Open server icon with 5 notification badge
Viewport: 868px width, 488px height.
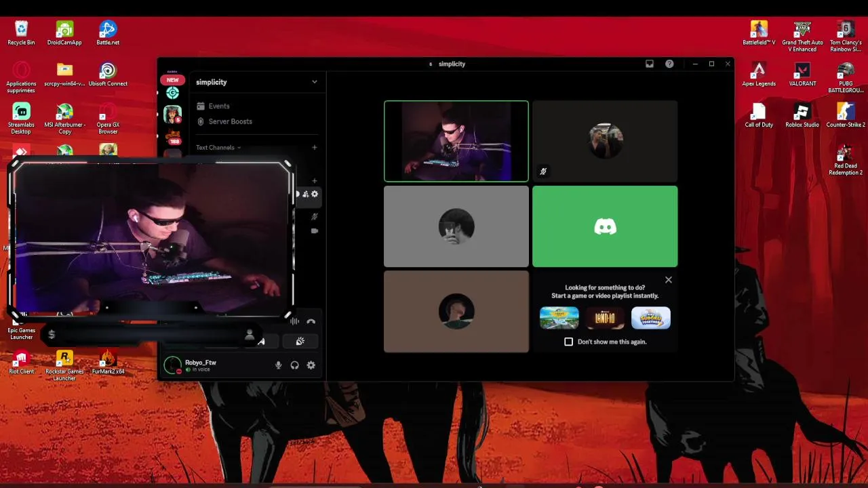click(173, 114)
